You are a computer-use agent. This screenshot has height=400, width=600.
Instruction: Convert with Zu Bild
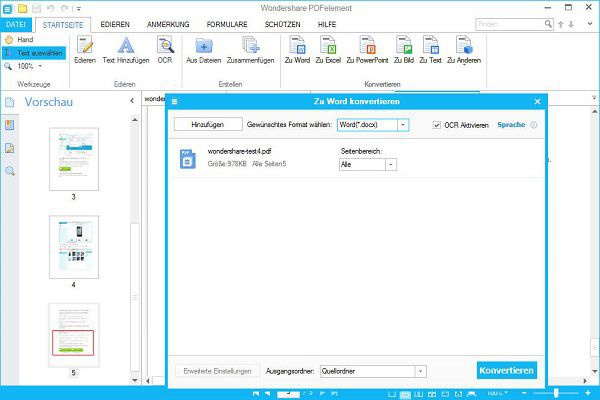point(404,50)
